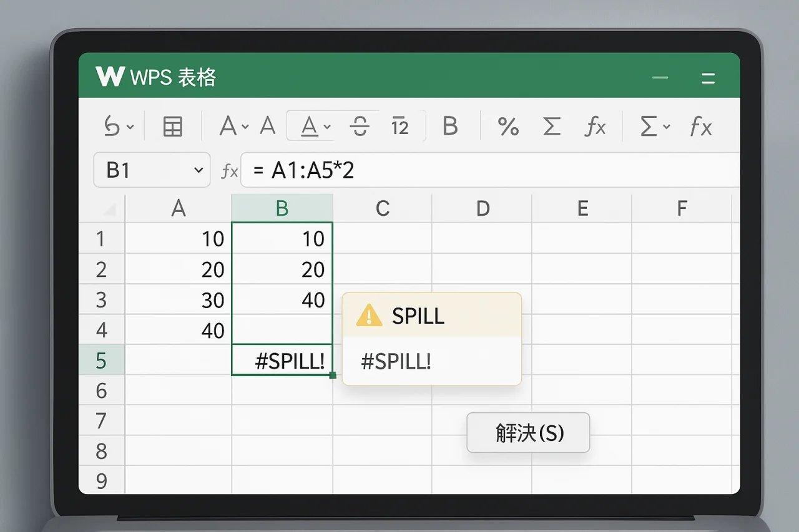Click the formula bar input field
This screenshot has width=799, height=532.
click(487, 170)
